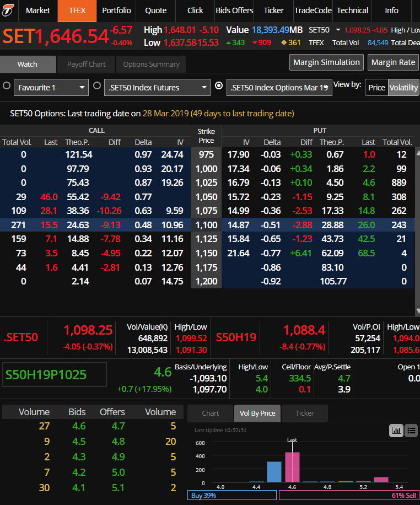Click the SET50 index selector arrow in header
This screenshot has width=420, height=505.
click(337, 30)
